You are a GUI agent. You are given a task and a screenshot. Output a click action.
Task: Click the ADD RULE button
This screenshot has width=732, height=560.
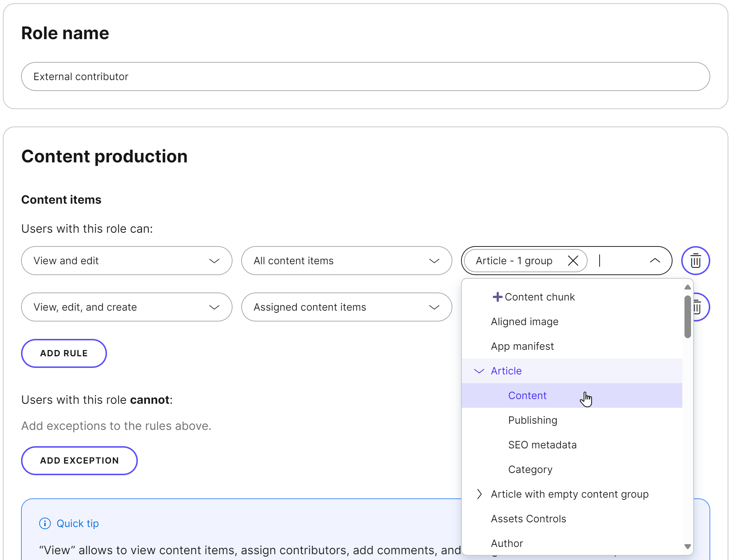tap(64, 353)
